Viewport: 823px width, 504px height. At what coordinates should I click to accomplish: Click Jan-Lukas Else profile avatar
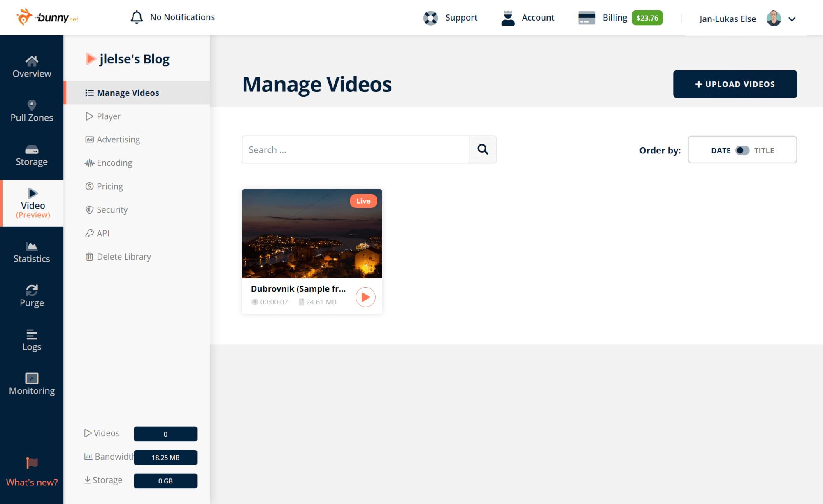click(774, 19)
